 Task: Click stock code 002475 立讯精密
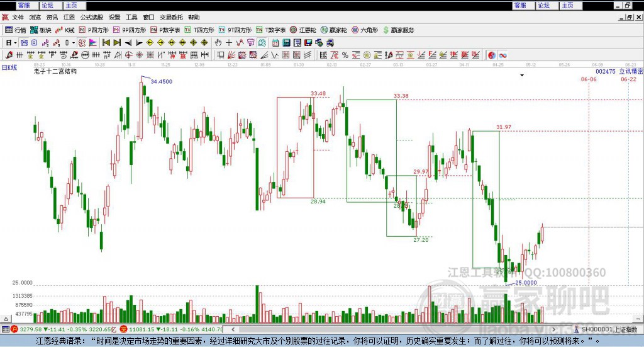619,71
